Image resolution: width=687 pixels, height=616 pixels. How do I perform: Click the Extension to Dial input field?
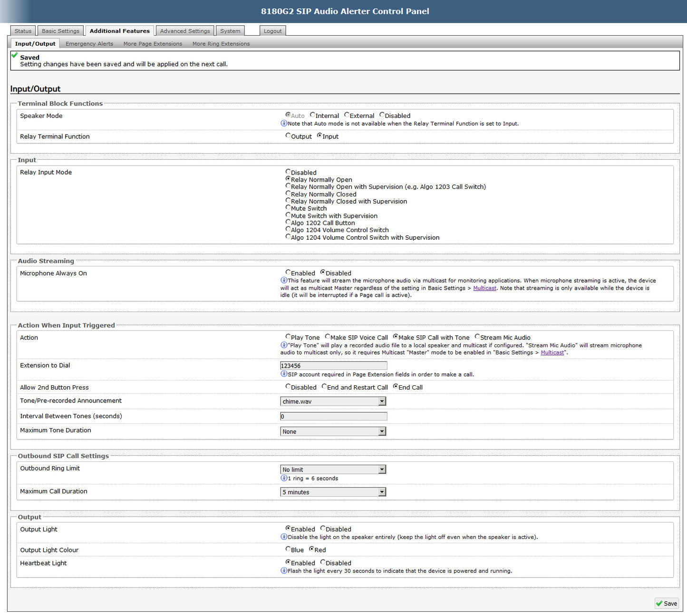(333, 365)
